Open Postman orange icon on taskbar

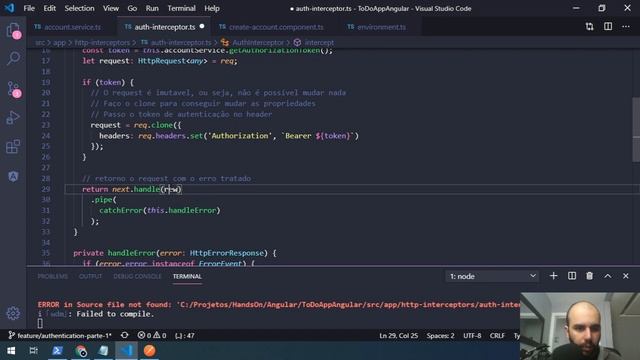point(150,351)
